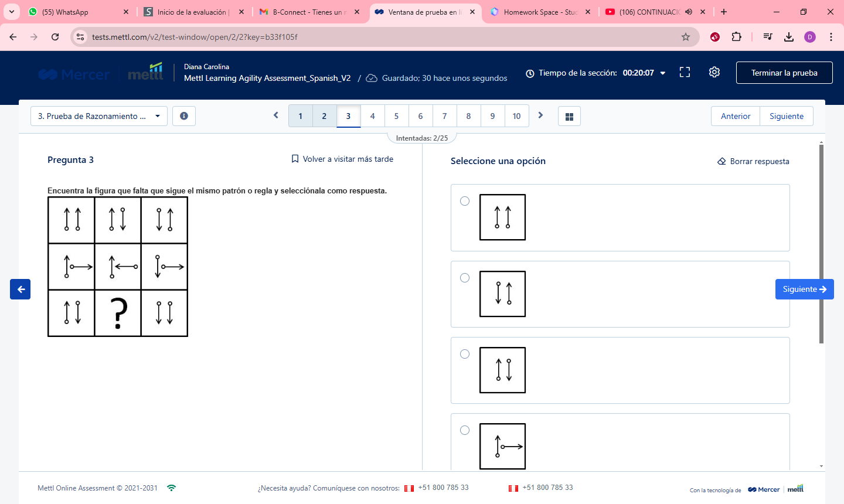Go to question 8
Image resolution: width=844 pixels, height=504 pixels.
tap(468, 116)
